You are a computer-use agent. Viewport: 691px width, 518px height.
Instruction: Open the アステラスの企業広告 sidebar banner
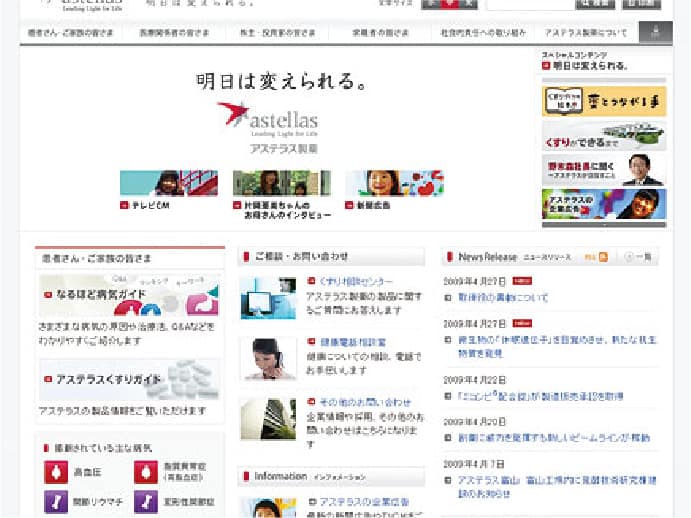tap(604, 204)
